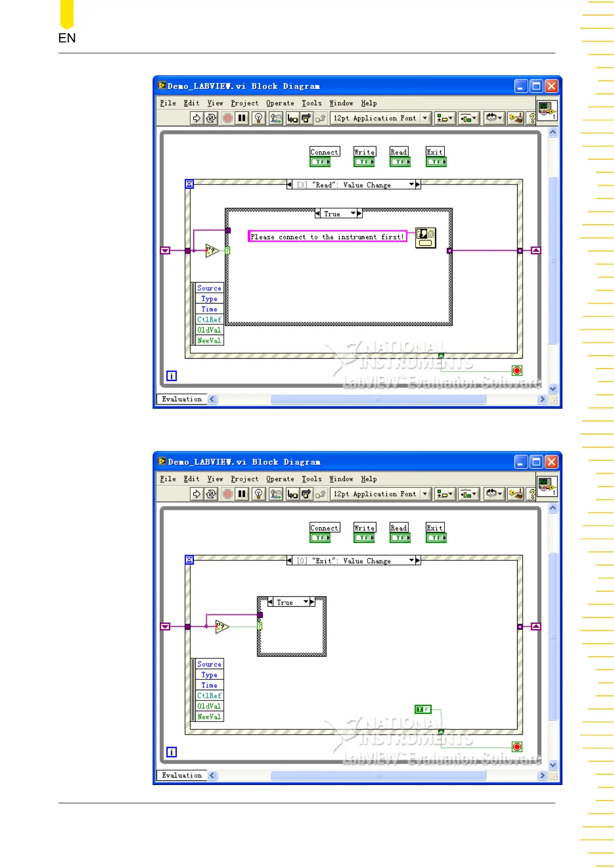
Task: Click the next event case arrow in the bottom diagram
Action: 418,560
